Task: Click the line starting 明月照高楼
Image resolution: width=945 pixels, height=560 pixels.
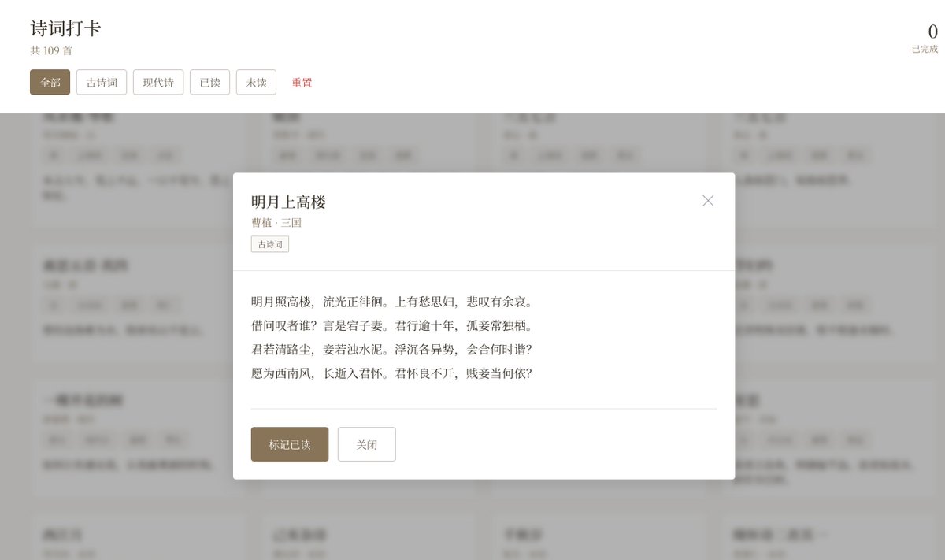Action: pos(394,302)
